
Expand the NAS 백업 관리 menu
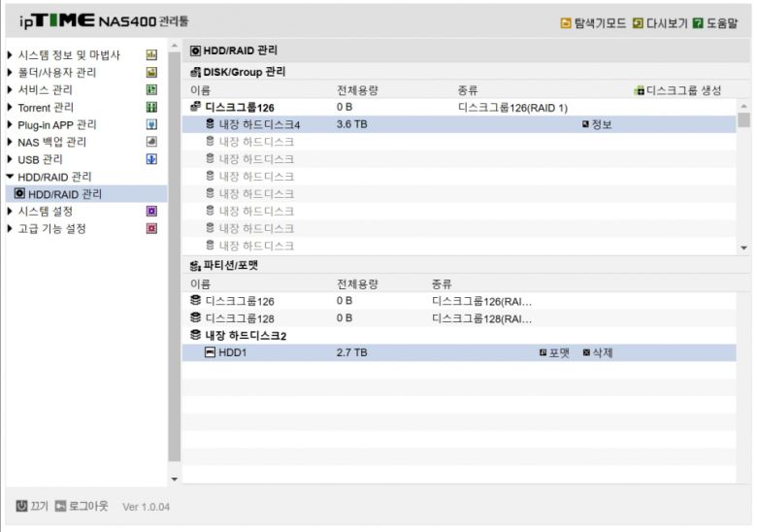coord(9,142)
